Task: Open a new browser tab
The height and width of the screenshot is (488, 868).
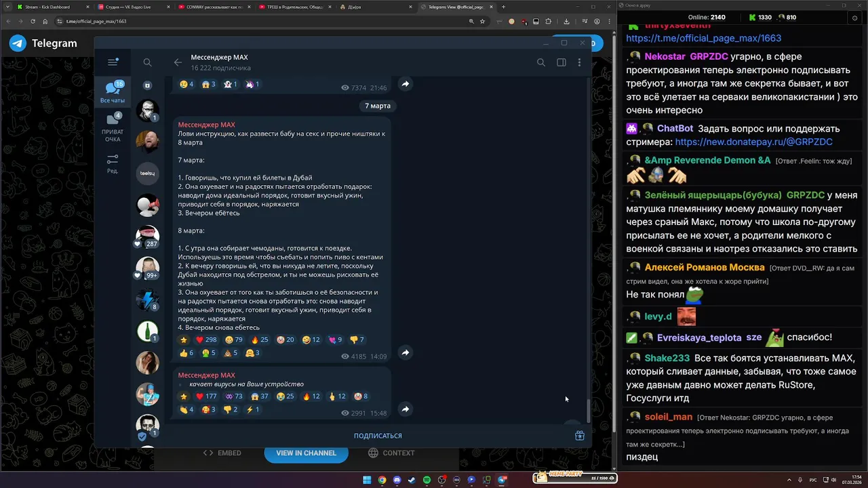Action: (503, 7)
